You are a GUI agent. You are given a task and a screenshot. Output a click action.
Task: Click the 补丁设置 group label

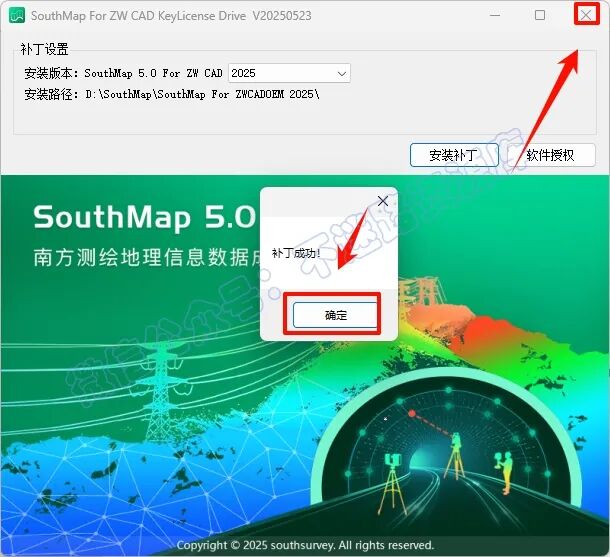pyautogui.click(x=44, y=49)
